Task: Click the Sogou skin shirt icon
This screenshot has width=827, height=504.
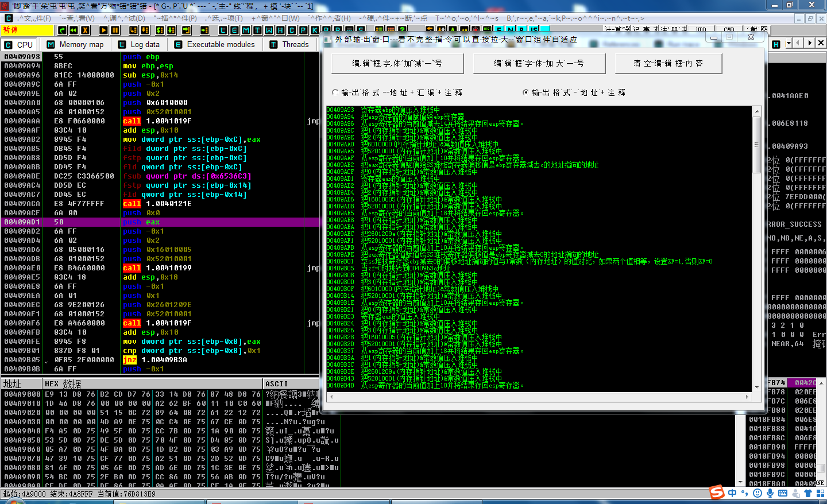Action: click(x=808, y=493)
